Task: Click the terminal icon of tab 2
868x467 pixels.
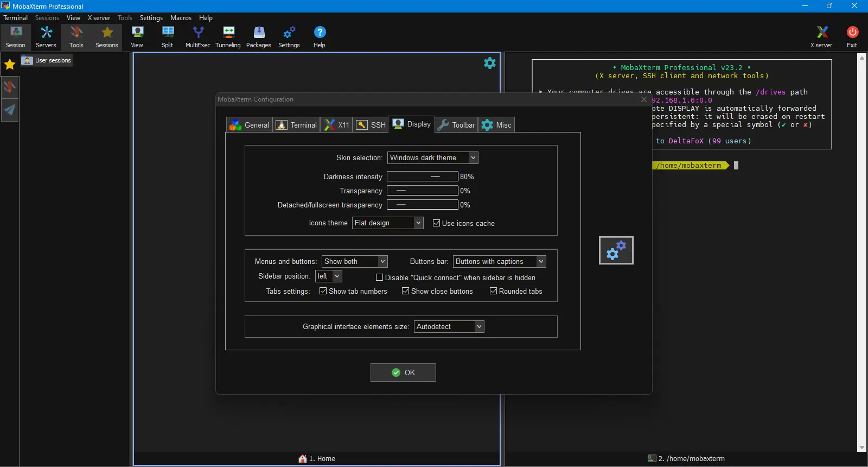Action: tap(652, 459)
